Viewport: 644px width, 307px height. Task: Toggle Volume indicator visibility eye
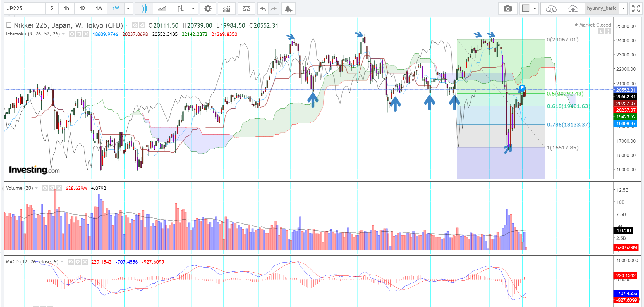(45, 188)
